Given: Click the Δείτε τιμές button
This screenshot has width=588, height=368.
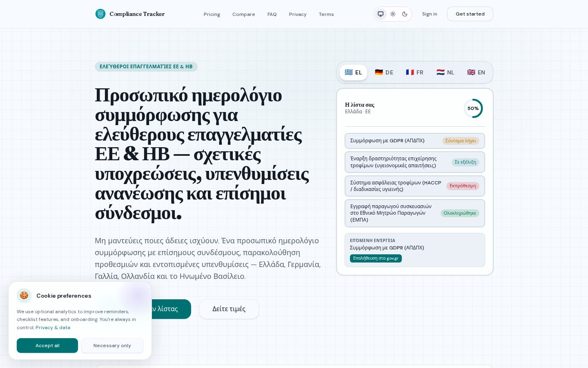Looking at the screenshot, I should (x=229, y=309).
